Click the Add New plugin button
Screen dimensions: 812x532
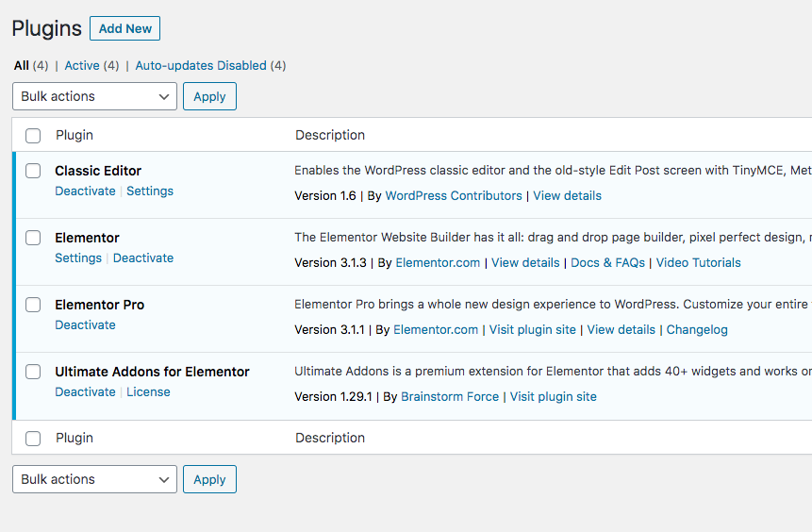[124, 28]
